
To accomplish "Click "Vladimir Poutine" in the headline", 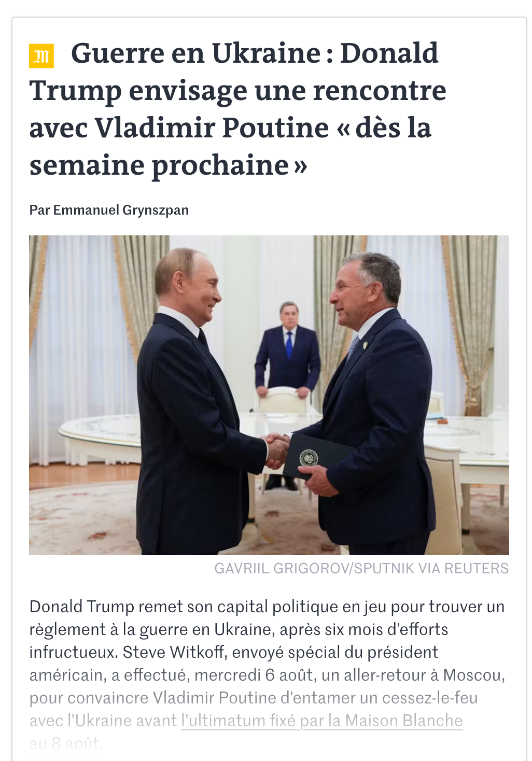I will click(x=212, y=128).
